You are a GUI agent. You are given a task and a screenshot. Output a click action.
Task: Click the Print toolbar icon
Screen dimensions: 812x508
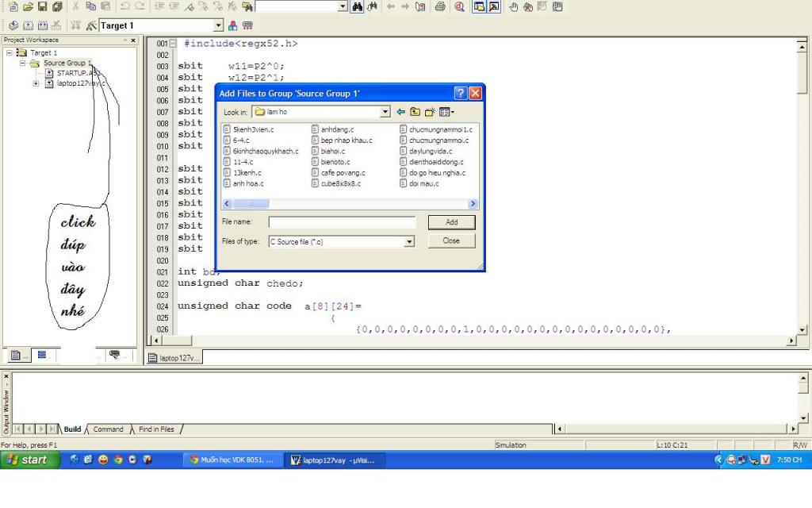click(x=439, y=6)
